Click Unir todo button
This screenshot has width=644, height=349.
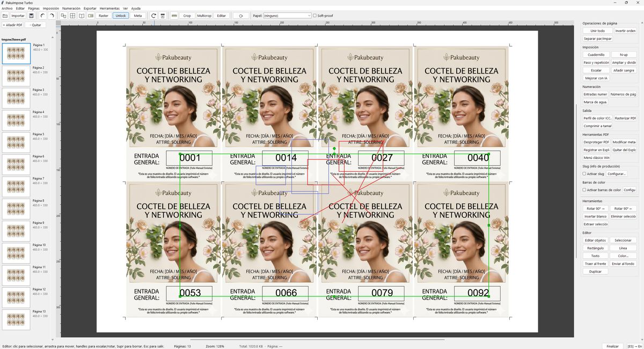pos(597,31)
